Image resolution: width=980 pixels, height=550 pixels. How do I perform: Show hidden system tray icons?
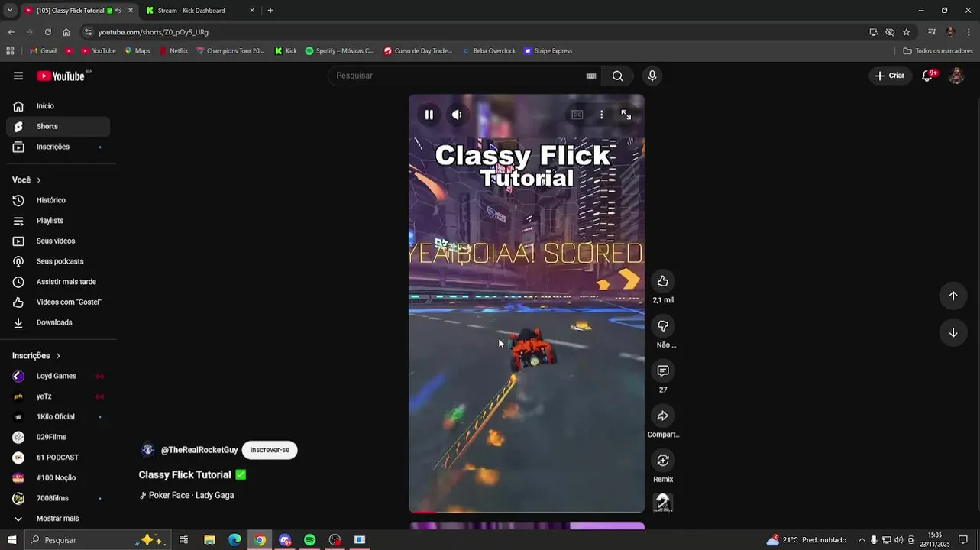(862, 540)
